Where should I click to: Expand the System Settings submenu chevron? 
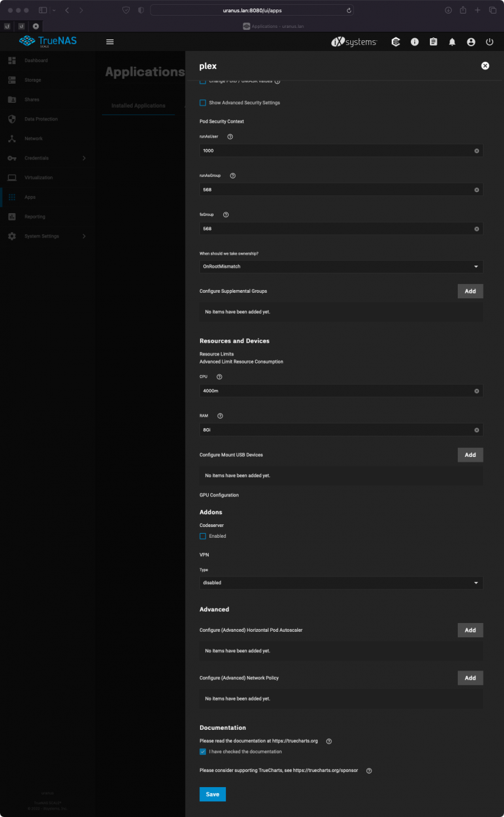[x=84, y=236]
